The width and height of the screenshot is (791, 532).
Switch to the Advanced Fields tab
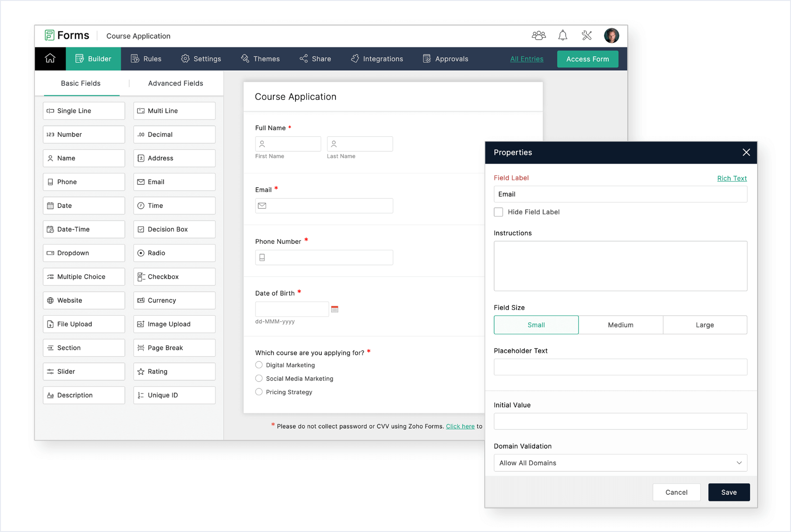(x=175, y=83)
